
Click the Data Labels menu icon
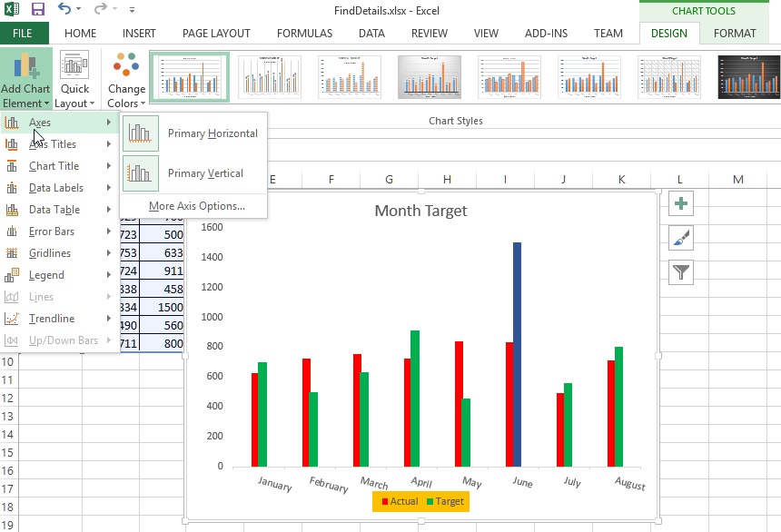pos(12,188)
